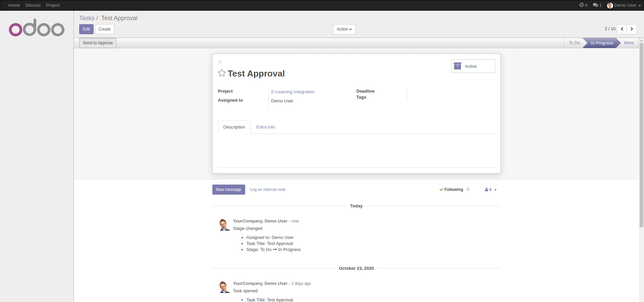
Task: Click Log an internal note
Action: pos(268,190)
